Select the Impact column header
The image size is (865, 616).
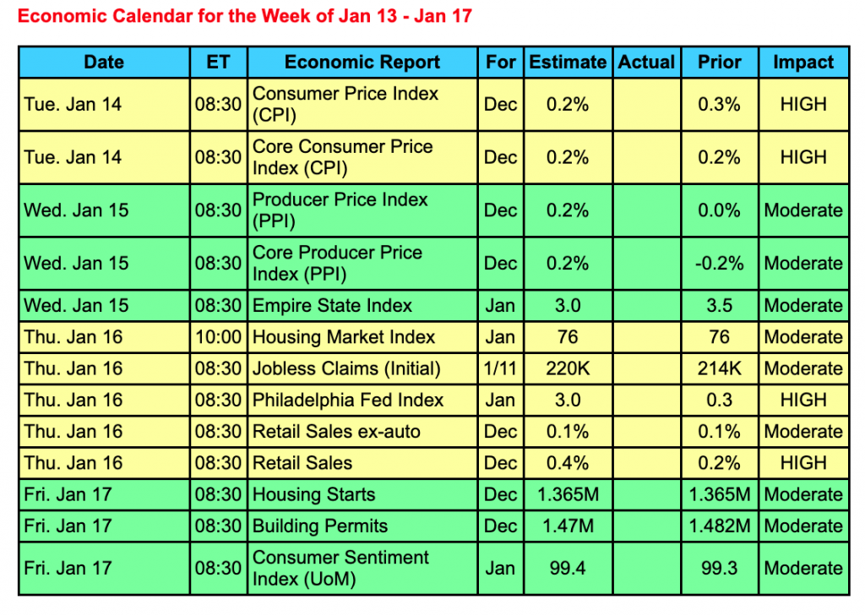click(803, 63)
